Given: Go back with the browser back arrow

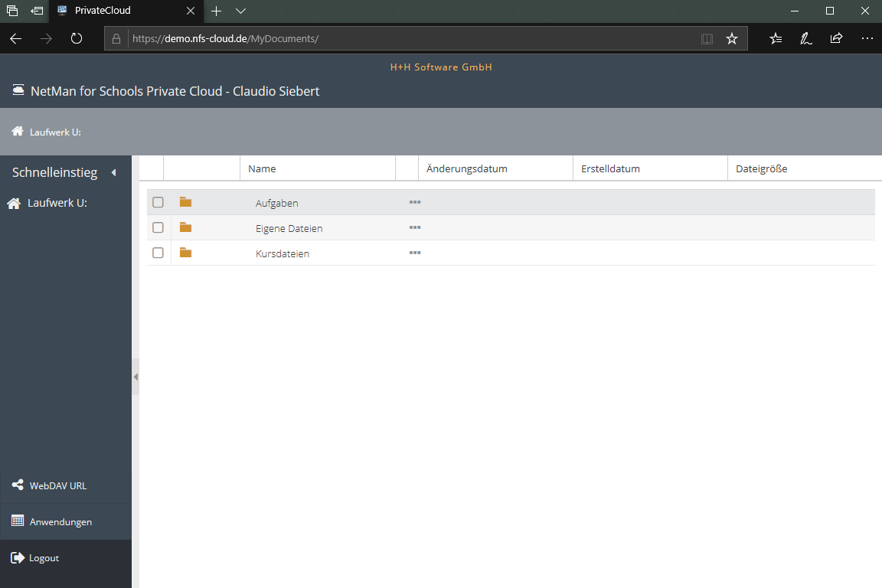Looking at the screenshot, I should tap(16, 38).
